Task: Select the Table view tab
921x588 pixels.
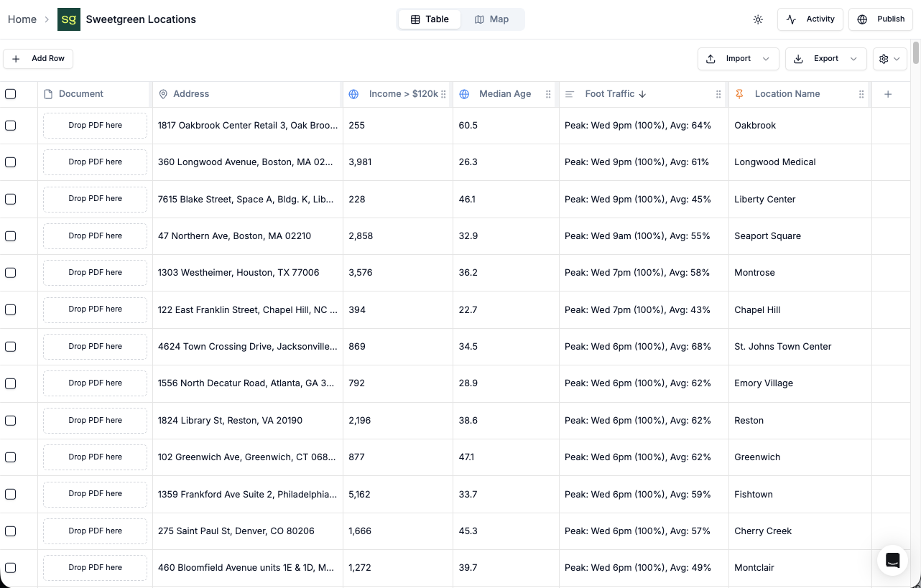Action: click(429, 19)
